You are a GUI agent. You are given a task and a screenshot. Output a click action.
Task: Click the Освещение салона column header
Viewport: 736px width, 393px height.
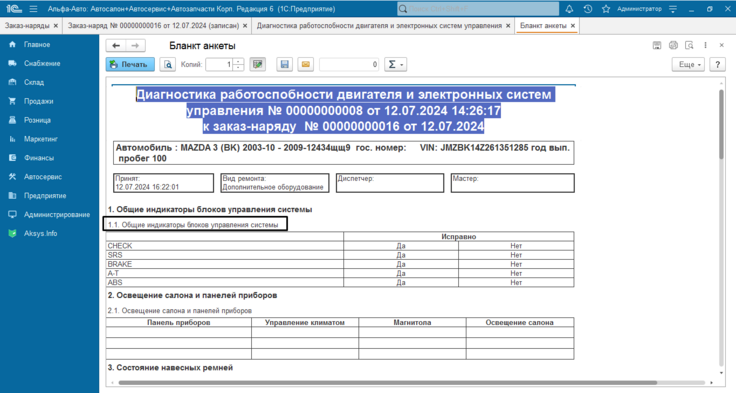[x=520, y=322]
